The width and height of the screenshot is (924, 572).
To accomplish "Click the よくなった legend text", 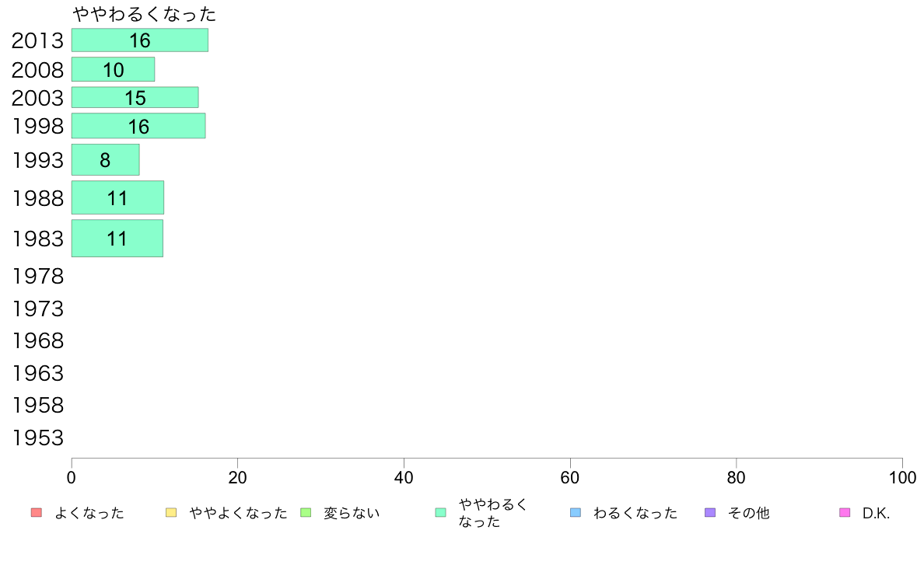I will coord(89,513).
